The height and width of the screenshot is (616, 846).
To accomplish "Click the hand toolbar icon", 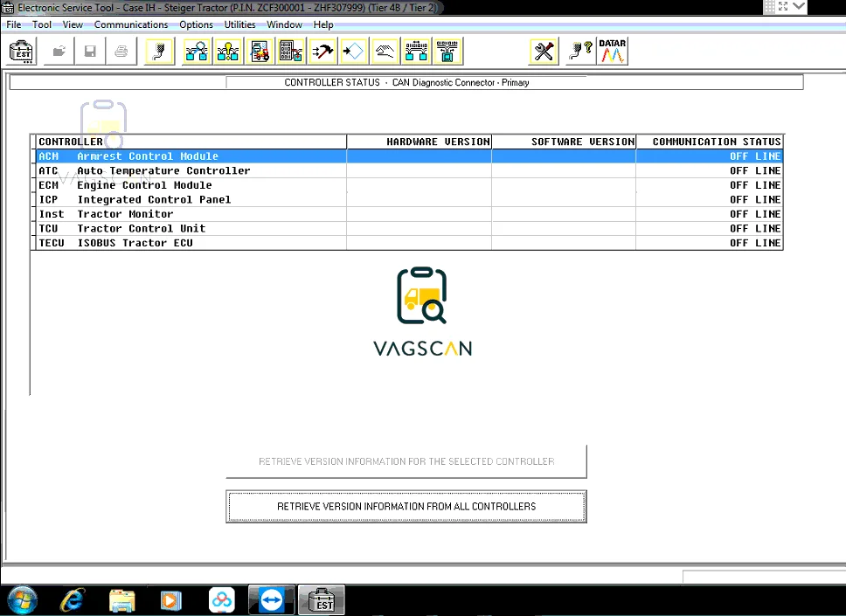I will [x=385, y=52].
